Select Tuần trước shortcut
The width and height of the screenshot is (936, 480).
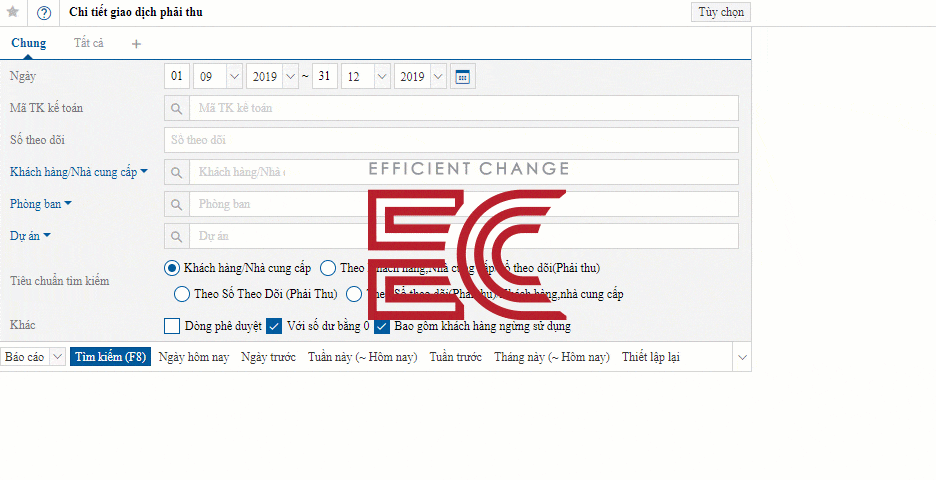click(x=455, y=357)
